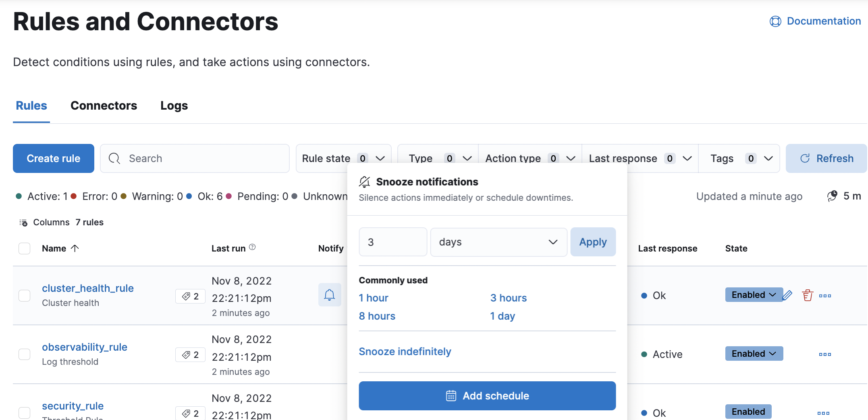Screen dimensions: 868x420
Task: Click the snooze duration number field
Action: pyautogui.click(x=392, y=242)
